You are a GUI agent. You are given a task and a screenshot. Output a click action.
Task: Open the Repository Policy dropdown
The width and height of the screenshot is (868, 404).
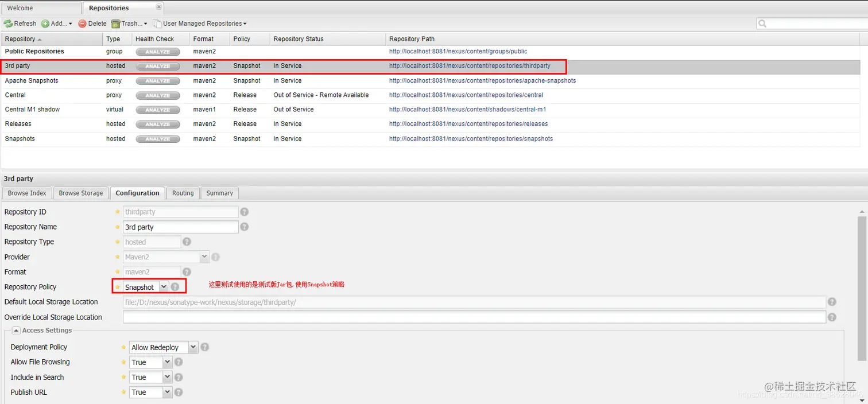point(164,287)
